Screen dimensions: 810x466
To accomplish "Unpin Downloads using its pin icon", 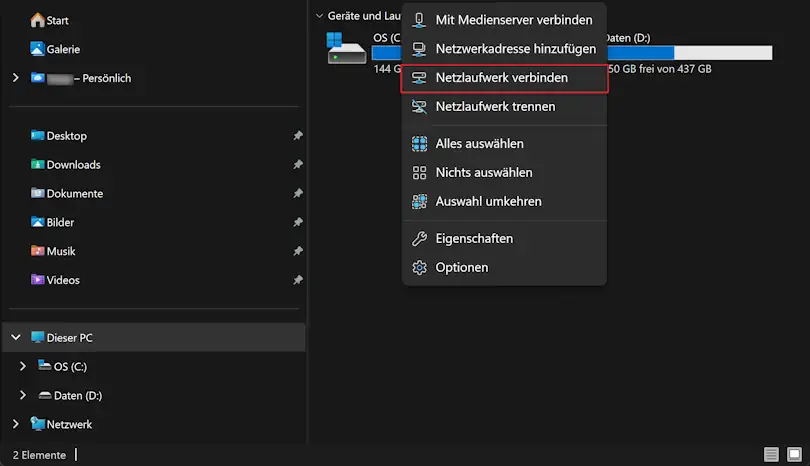I will pos(298,164).
